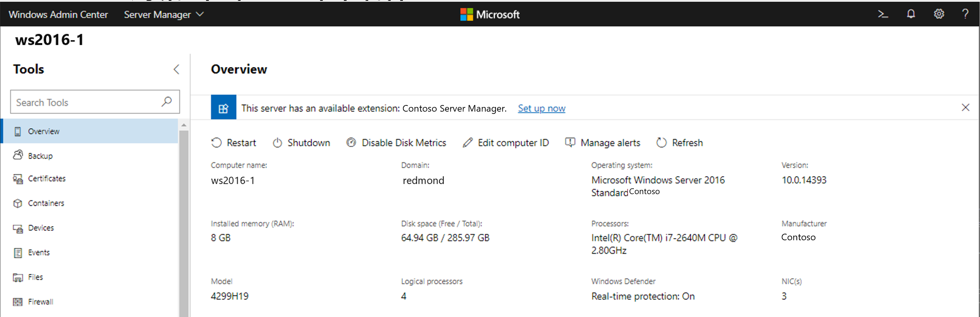Click the Containers cube icon
The image size is (980, 317).
tap(18, 203)
